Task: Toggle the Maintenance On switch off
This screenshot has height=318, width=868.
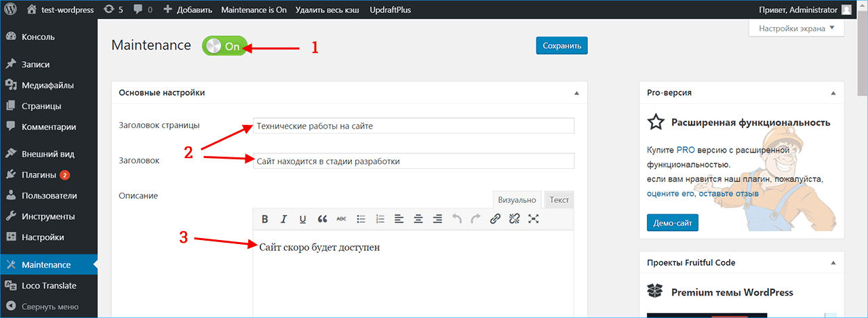Action: coord(224,46)
